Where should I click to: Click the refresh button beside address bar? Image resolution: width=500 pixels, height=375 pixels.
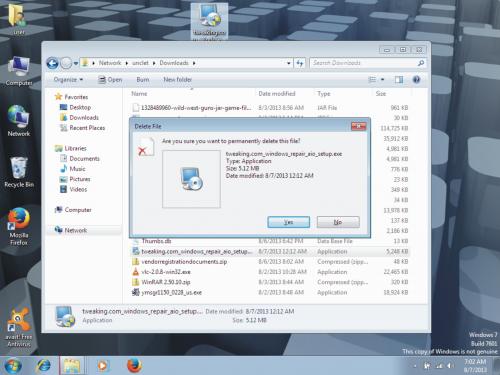coord(300,63)
